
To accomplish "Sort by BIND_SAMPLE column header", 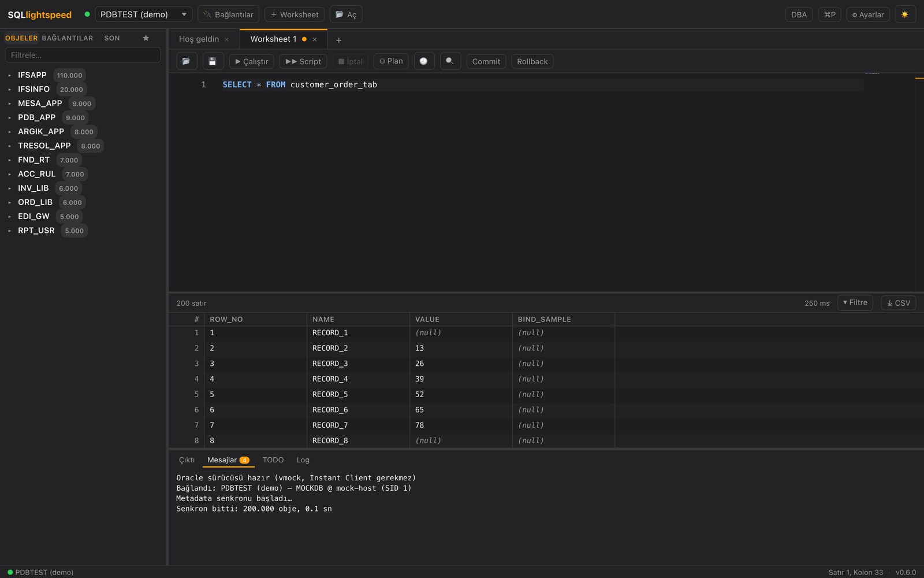I will tap(564, 319).
